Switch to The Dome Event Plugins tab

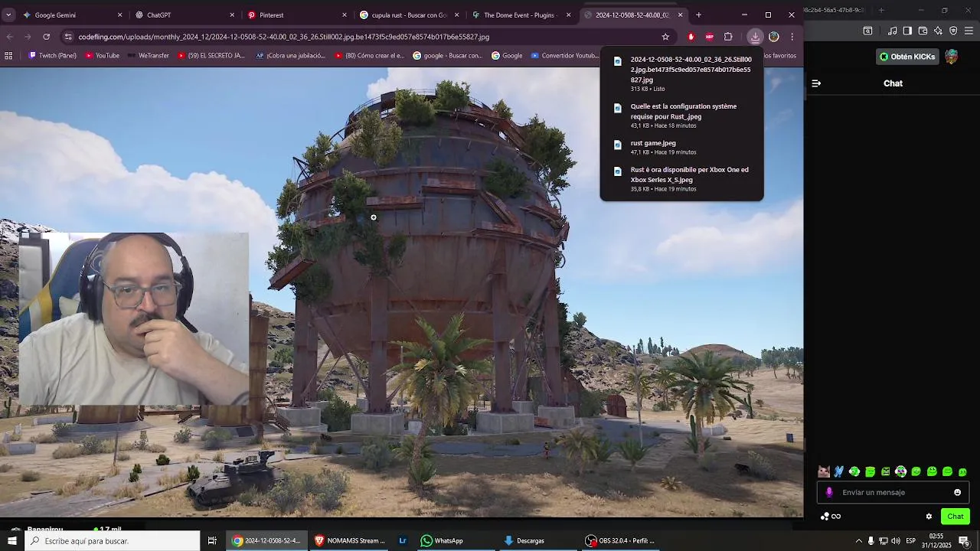[521, 15]
